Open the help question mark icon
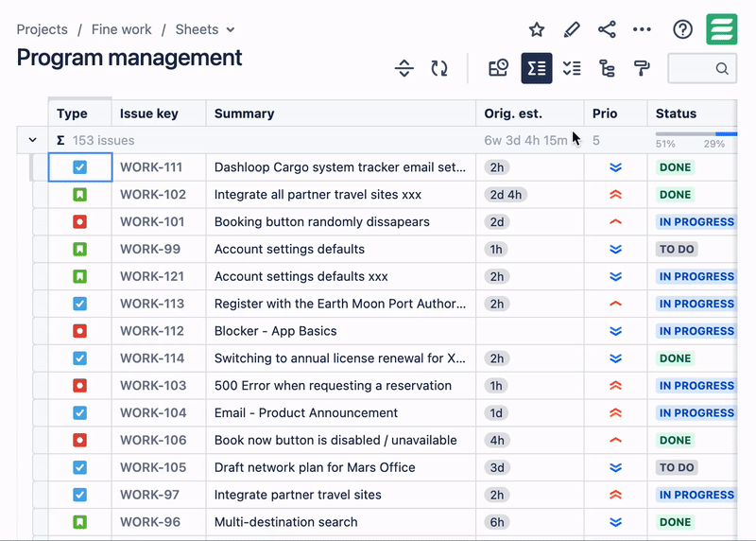 click(x=682, y=29)
